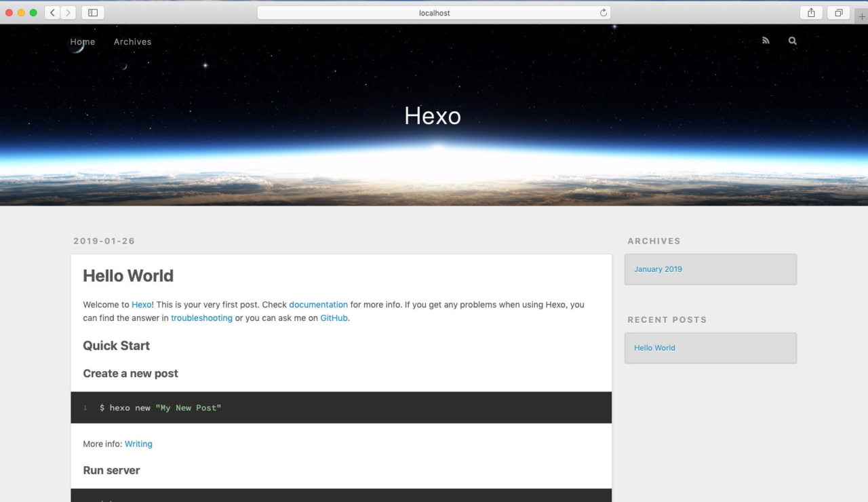Open the documentation link
This screenshot has width=868, height=502.
pos(318,305)
